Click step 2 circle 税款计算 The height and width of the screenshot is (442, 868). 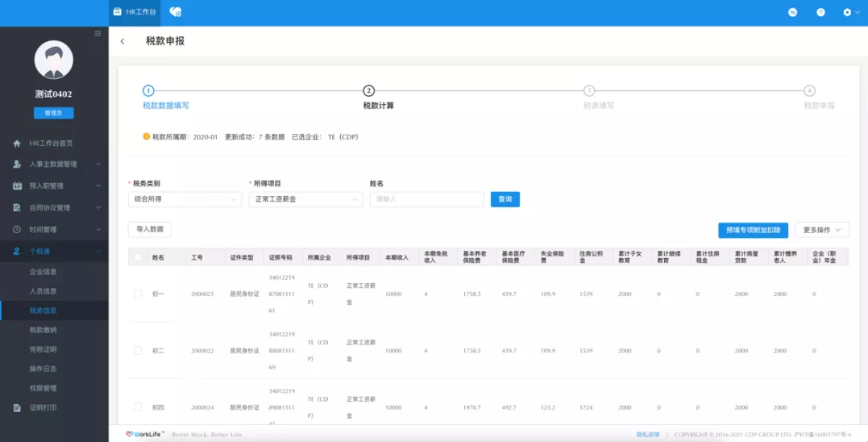coord(368,91)
